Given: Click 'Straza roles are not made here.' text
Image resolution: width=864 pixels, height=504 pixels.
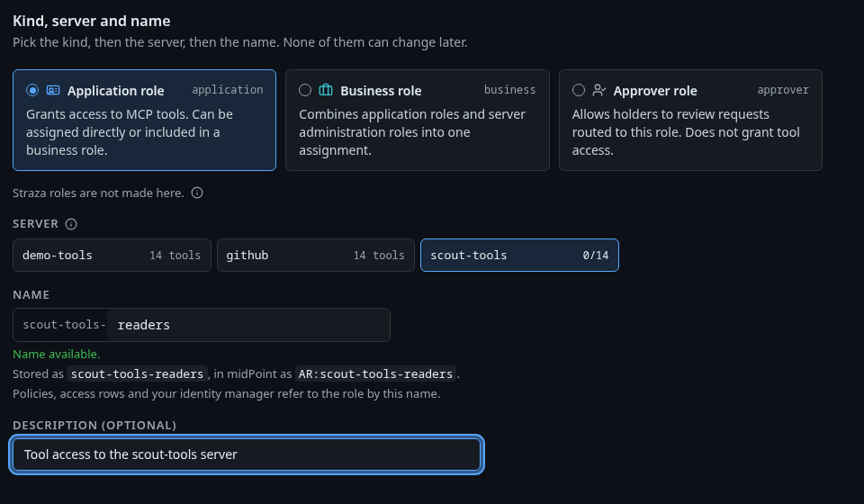Looking at the screenshot, I should click(x=98, y=193).
